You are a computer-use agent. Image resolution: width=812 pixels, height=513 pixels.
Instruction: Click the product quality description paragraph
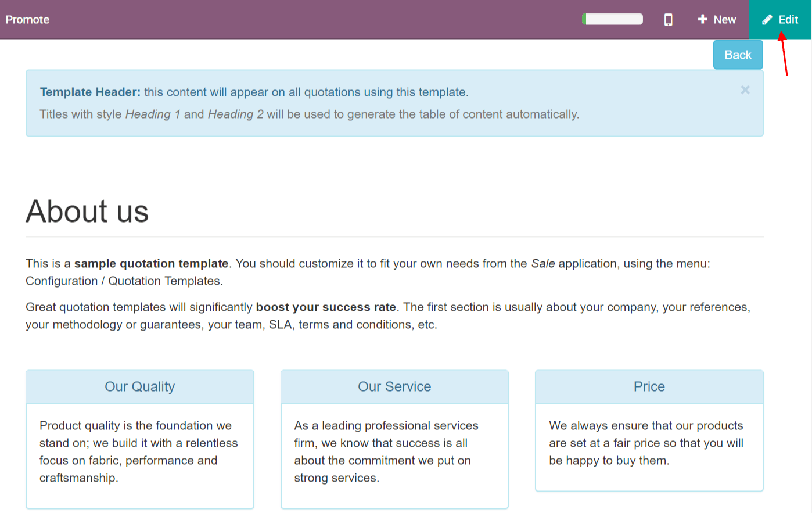[138, 451]
